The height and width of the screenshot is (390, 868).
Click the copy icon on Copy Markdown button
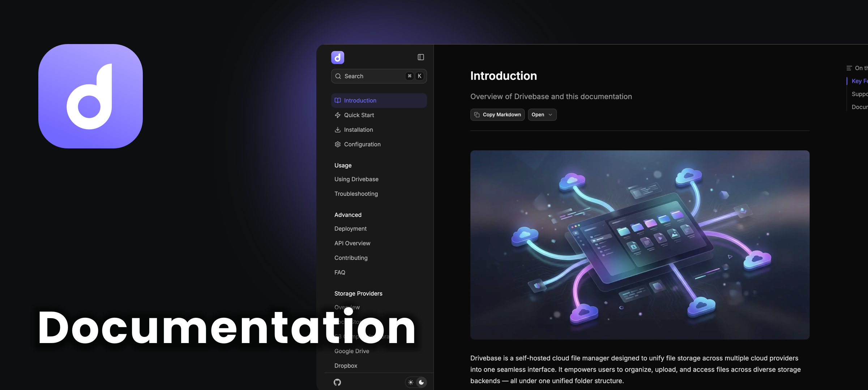[477, 114]
